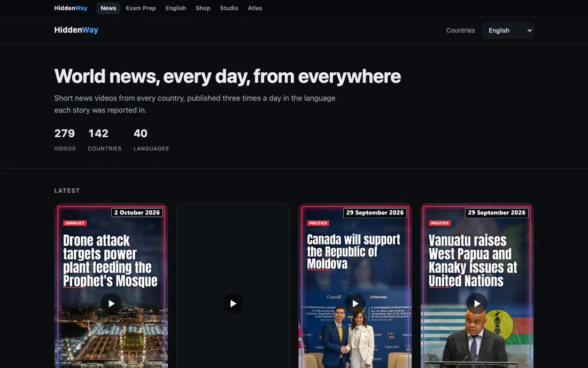Click the POLITICS tag on Canada card
This screenshot has width=588, height=368.
click(x=318, y=223)
